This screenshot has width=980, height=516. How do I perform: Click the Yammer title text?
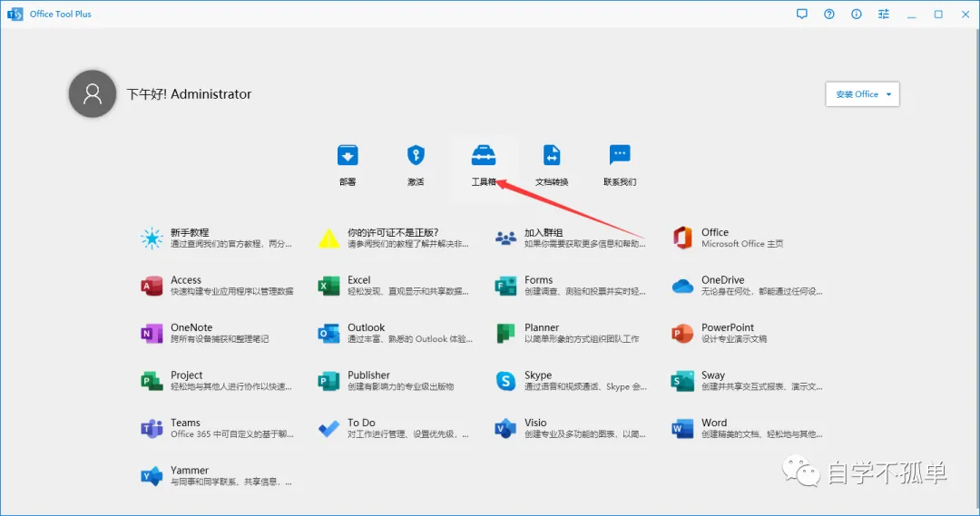(x=190, y=470)
